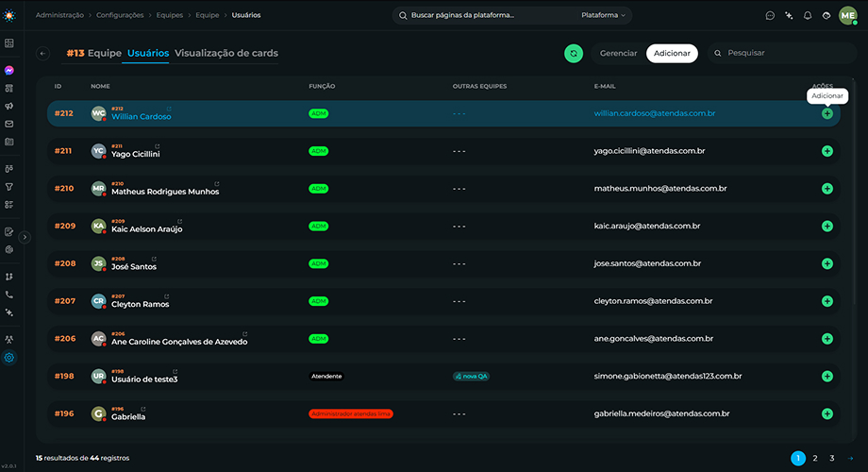The image size is (868, 472).
Task: Sort by the E-MAIL column header
Action: pyautogui.click(x=605, y=87)
